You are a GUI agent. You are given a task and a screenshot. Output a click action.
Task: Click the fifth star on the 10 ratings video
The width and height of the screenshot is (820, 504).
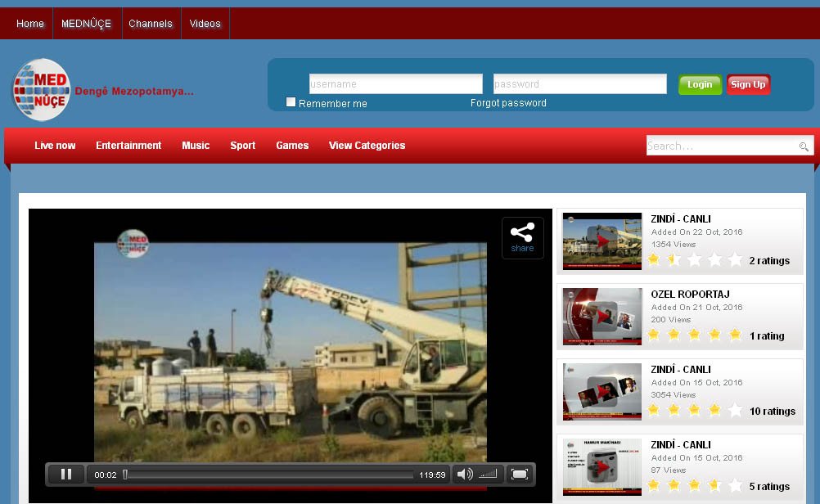pos(735,410)
